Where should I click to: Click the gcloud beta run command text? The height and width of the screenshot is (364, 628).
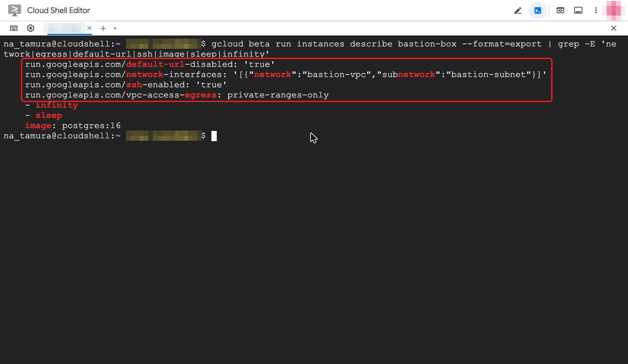pos(310,49)
